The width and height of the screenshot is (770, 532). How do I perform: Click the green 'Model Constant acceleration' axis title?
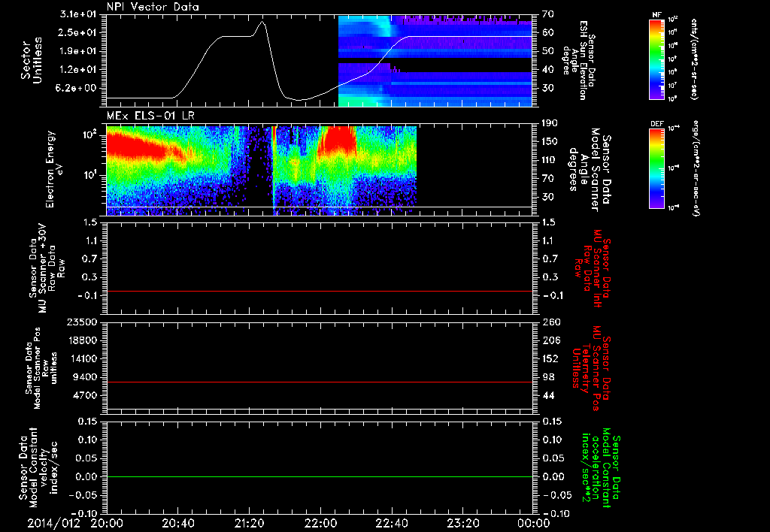pyautogui.click(x=600, y=467)
